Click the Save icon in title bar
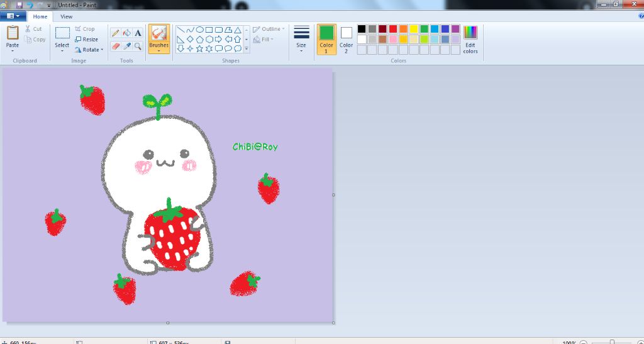The width and height of the screenshot is (644, 344). (19, 5)
